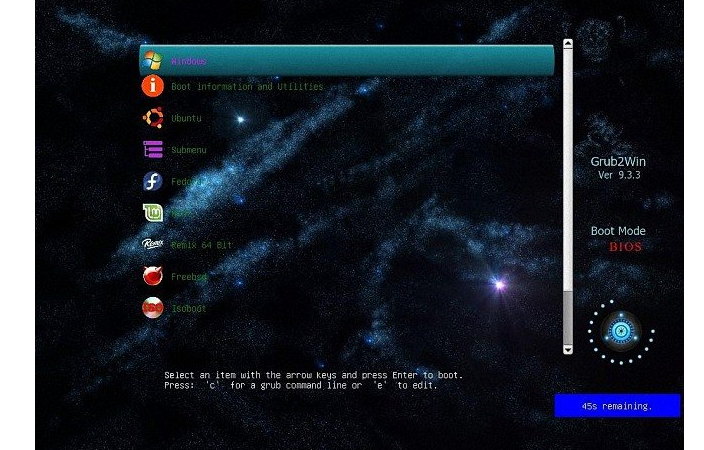Click the orange information icon
This screenshot has width=704, height=450.
tap(153, 86)
